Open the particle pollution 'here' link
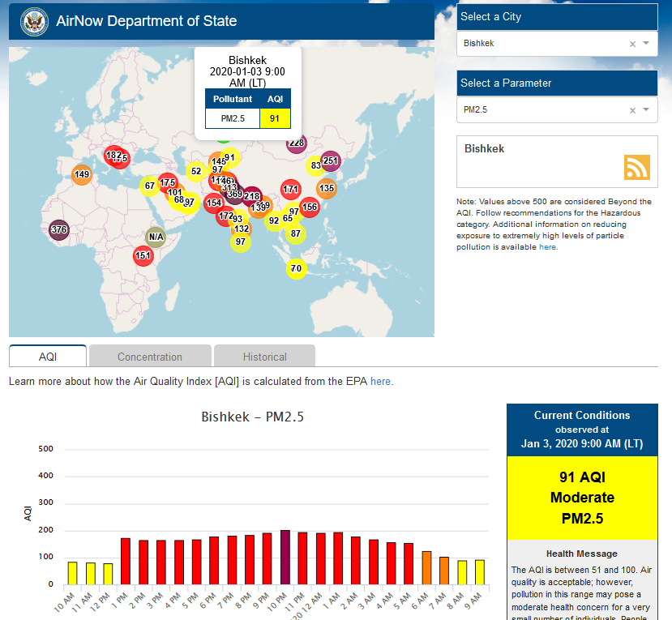The image size is (672, 620). point(548,247)
